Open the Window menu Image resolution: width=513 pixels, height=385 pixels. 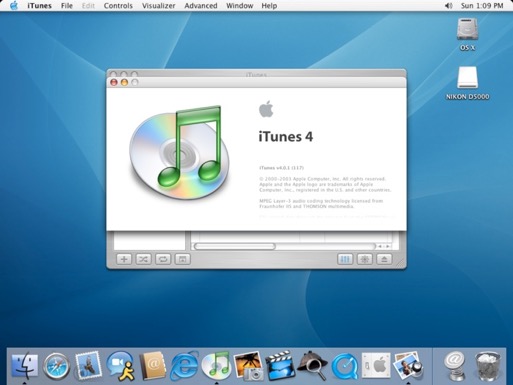240,6
